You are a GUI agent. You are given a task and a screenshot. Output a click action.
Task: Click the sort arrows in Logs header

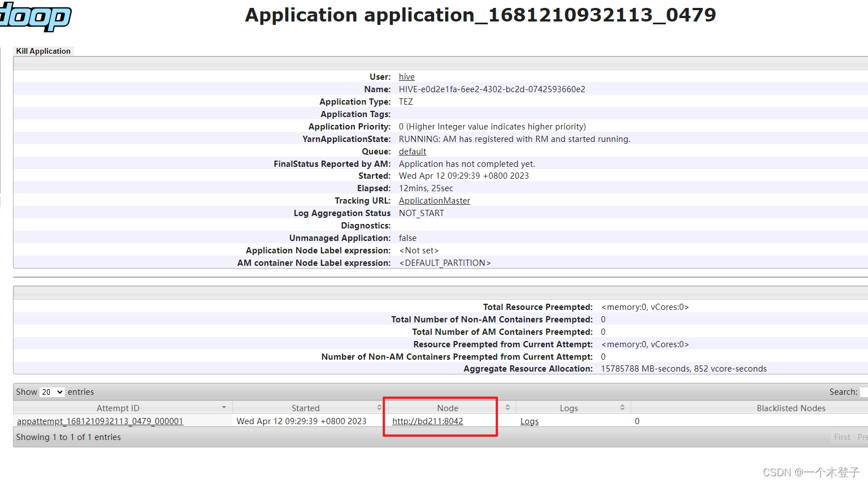point(622,407)
